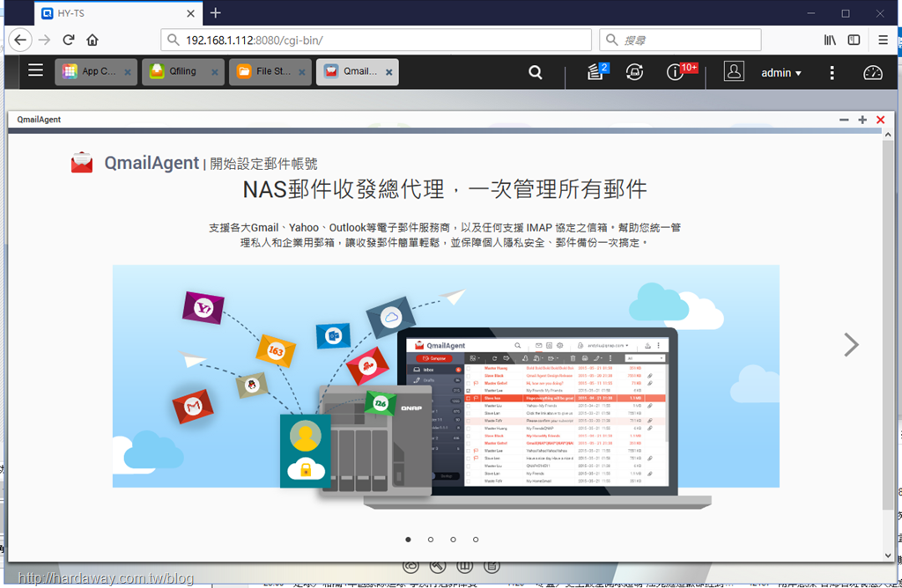Viewport: 902px width, 588px height.
Task: Open the QTS more options dots
Action: point(832,72)
